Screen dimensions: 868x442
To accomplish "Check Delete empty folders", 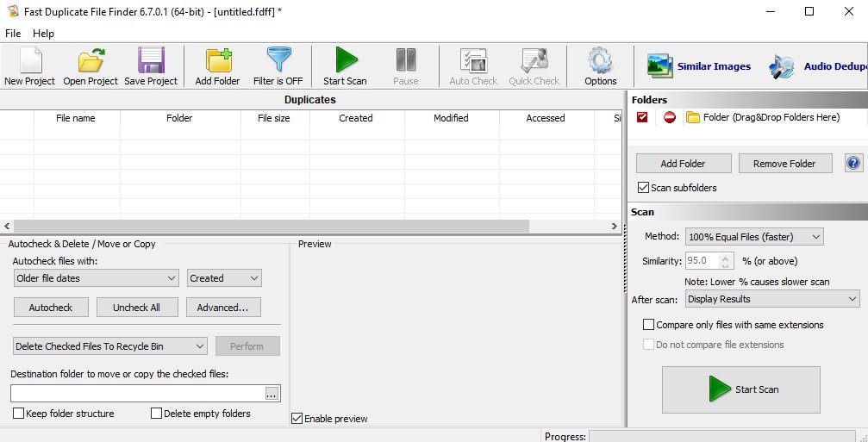I will [156, 414].
